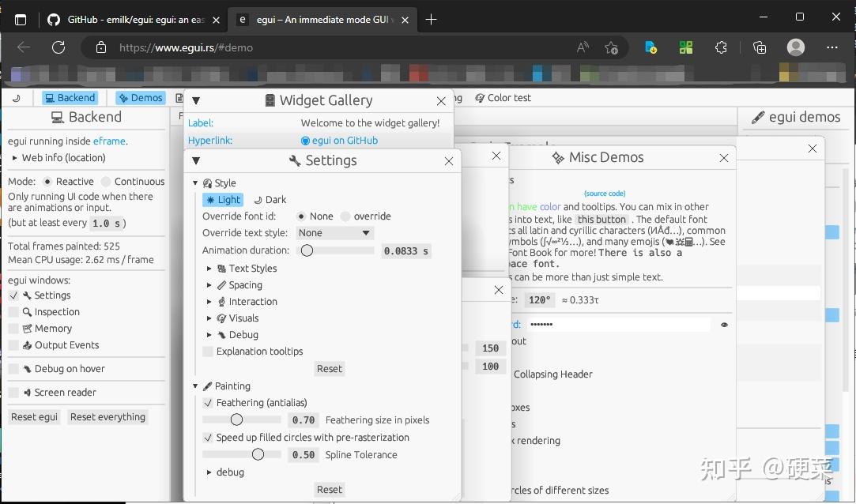Image resolution: width=856 pixels, height=504 pixels.
Task: Open browser settings and more menu
Action: 832,47
